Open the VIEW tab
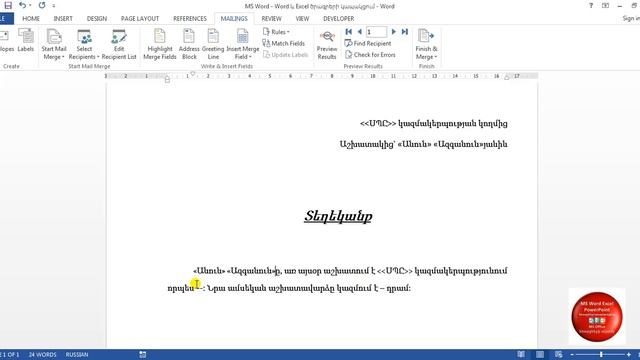640x360 pixels. 302,19
